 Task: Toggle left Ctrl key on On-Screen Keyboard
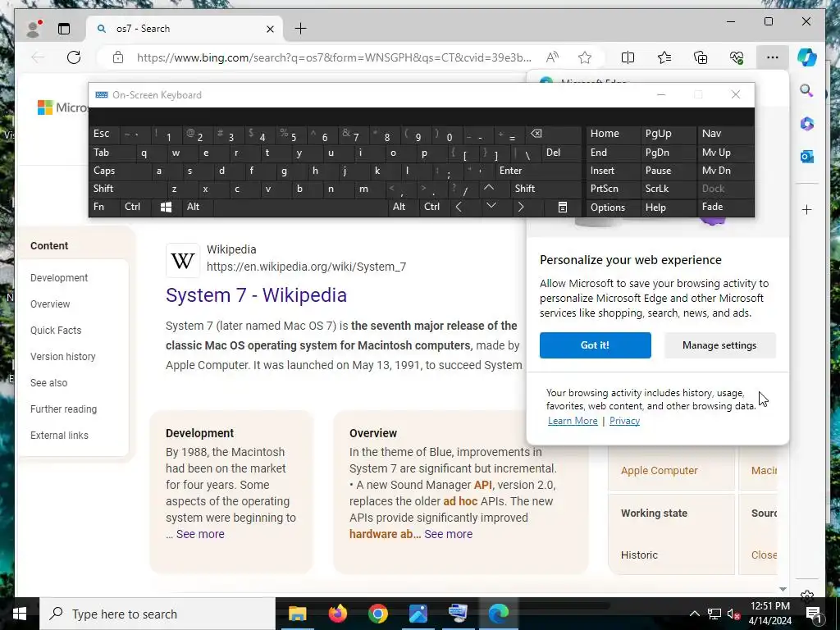point(135,207)
